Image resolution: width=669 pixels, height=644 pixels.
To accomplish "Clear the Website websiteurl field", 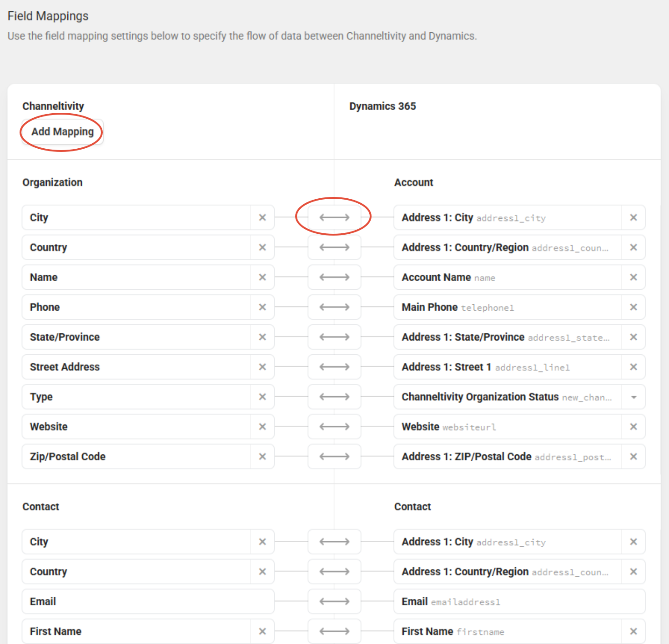I will point(634,427).
